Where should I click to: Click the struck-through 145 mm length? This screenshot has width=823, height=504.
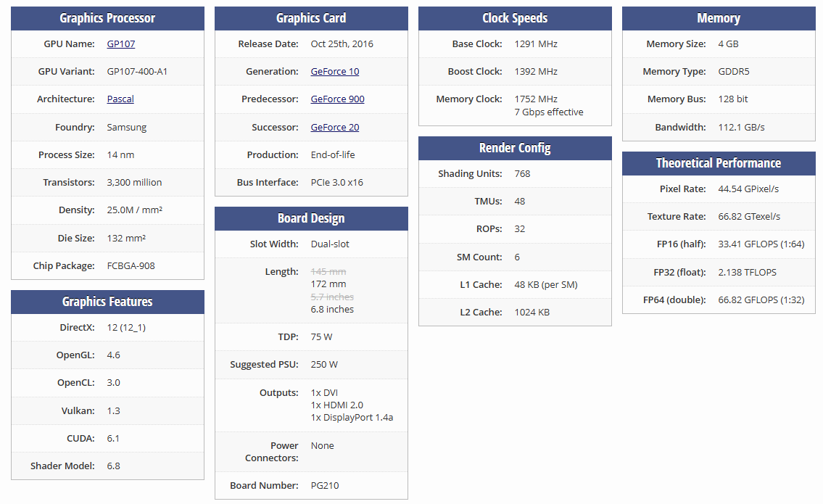point(328,272)
